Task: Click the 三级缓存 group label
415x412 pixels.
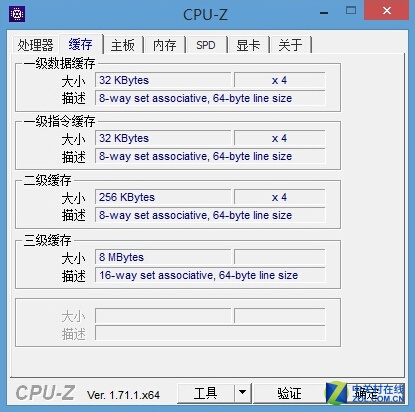Action: tap(47, 240)
